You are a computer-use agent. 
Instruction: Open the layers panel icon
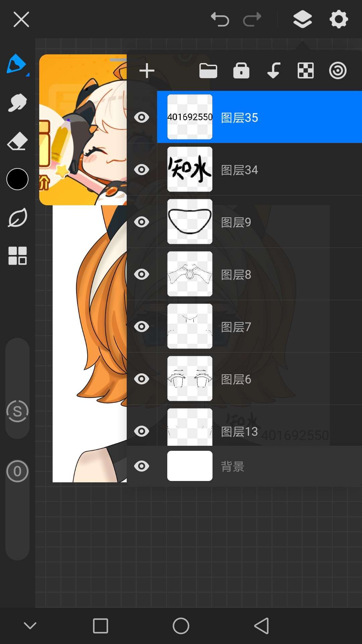[302, 19]
